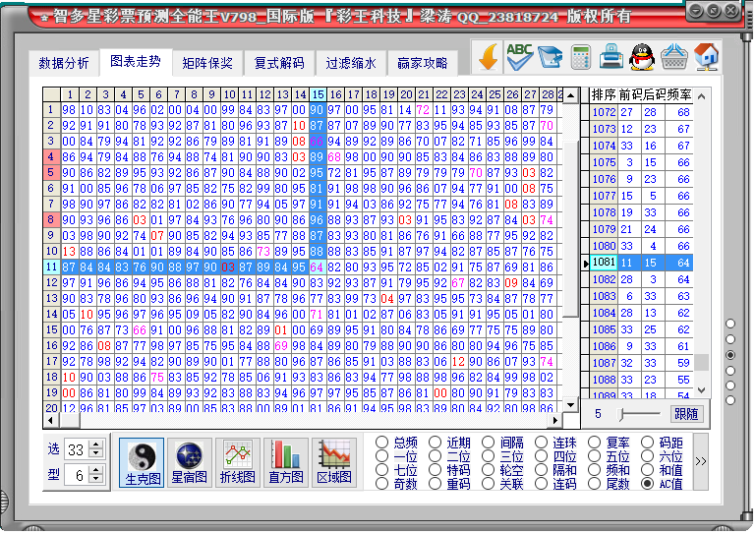Image resolution: width=756 pixels, height=534 pixels.
Task: Open the 赢家攻略 tab
Action: [423, 63]
